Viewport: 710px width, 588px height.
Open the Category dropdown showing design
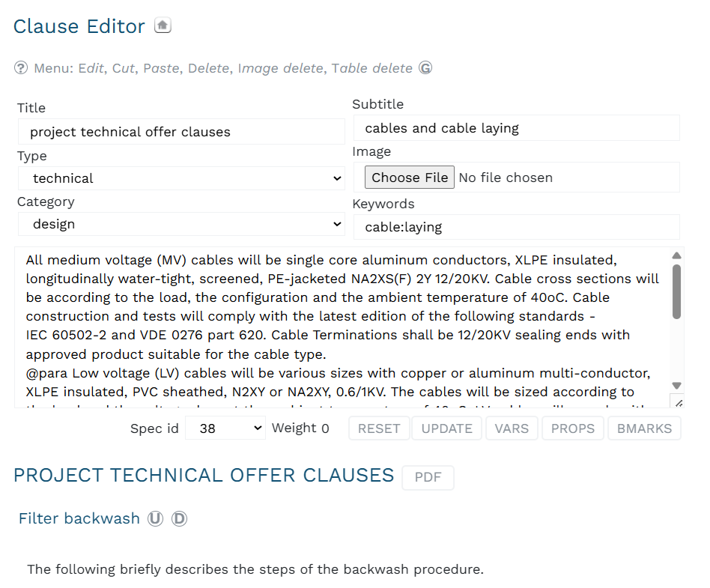click(x=181, y=224)
